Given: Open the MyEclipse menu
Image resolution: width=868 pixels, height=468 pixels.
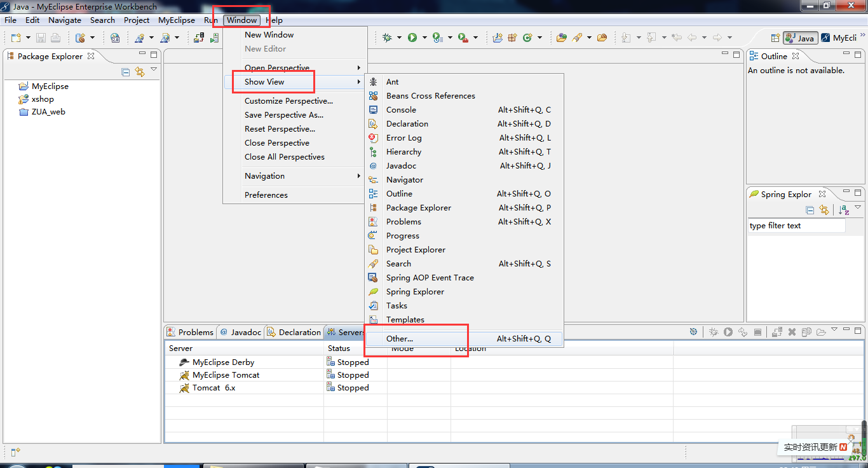Looking at the screenshot, I should [x=177, y=20].
